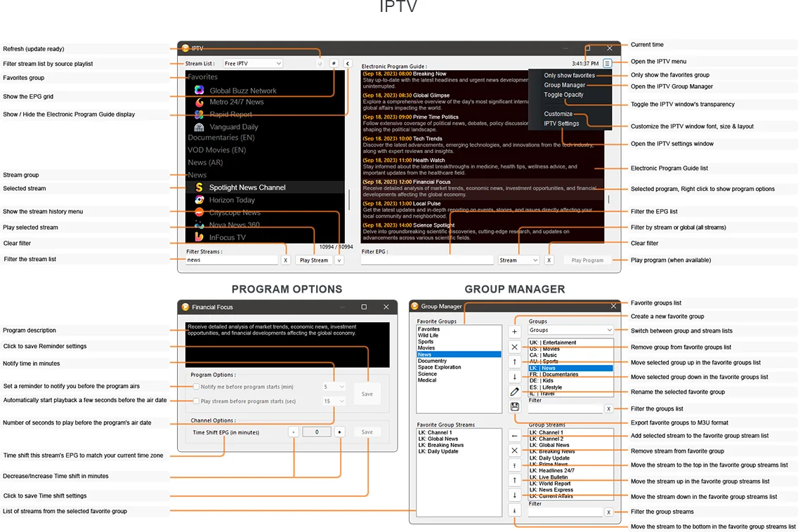The width and height of the screenshot is (798, 532).
Task: Click the stream list vertical scrollbar
Action: (x=348, y=199)
